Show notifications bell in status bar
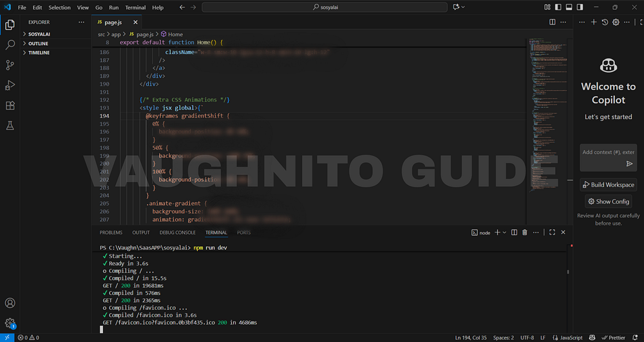The height and width of the screenshot is (342, 644). pyautogui.click(x=635, y=337)
